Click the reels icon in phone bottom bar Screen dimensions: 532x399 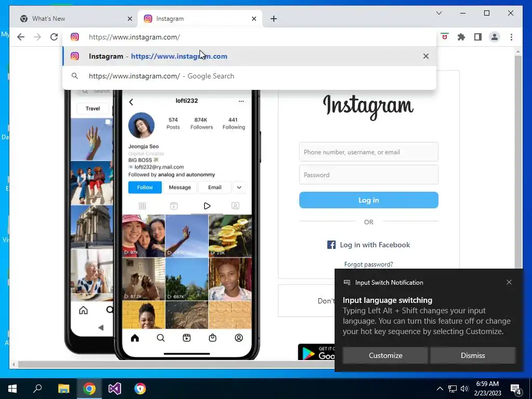coord(187,338)
